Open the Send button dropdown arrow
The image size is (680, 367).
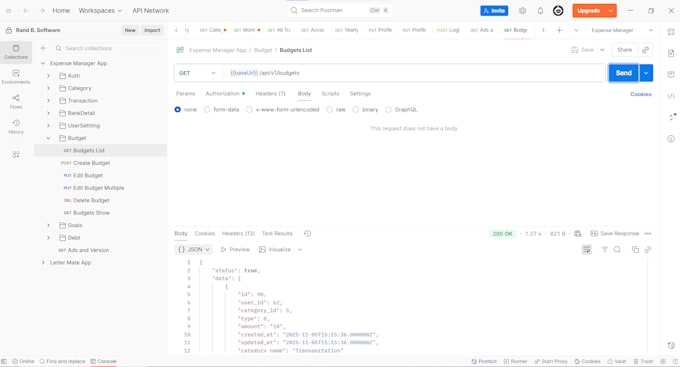pos(646,73)
